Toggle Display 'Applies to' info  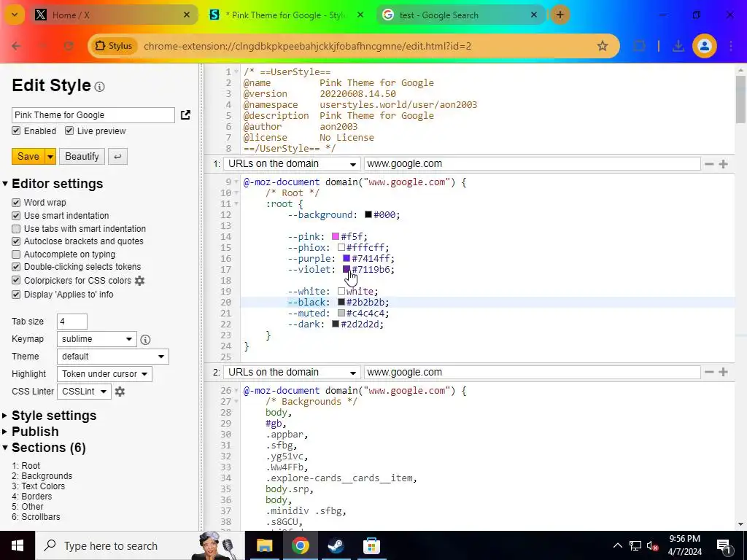[16, 295]
